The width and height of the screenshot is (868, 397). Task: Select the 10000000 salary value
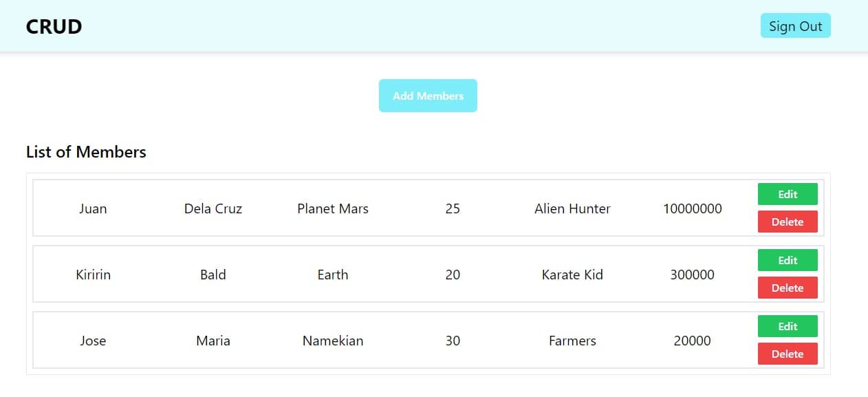tap(693, 208)
